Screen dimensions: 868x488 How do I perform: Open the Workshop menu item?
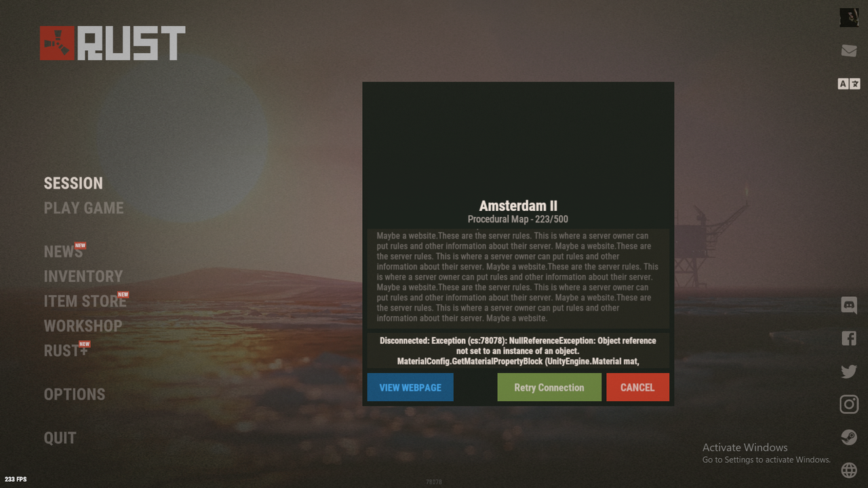tap(83, 326)
